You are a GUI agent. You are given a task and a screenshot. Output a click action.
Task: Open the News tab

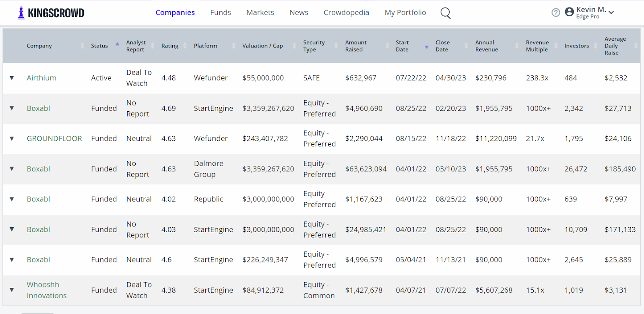[x=299, y=12]
